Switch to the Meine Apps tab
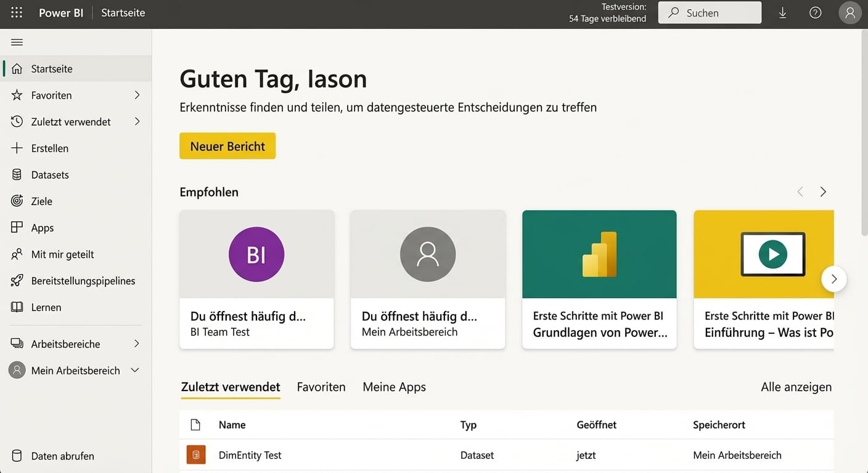The width and height of the screenshot is (868, 473). 394,387
